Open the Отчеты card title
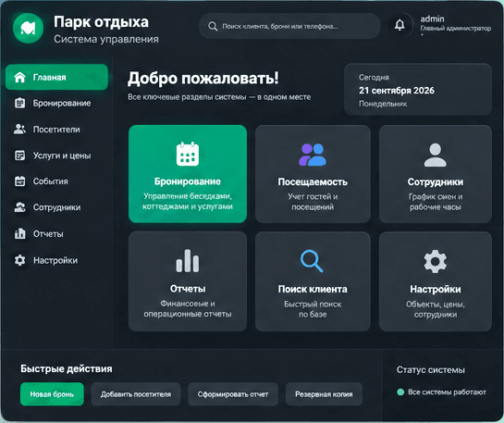Screen dimensions: 504x423 pyautogui.click(x=188, y=289)
